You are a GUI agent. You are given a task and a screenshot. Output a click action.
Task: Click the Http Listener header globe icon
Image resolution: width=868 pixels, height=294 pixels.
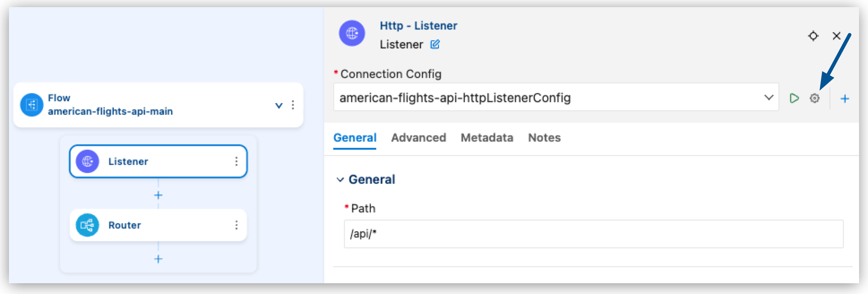352,33
